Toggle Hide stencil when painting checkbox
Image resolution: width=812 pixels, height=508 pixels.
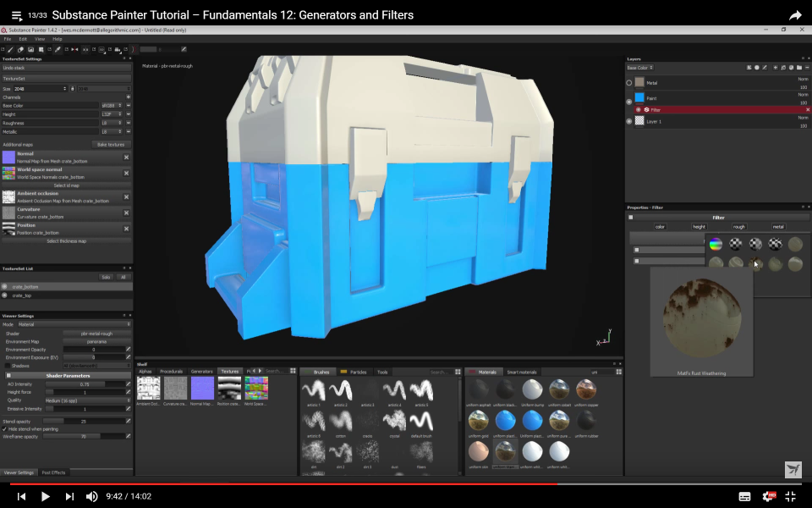click(5, 429)
